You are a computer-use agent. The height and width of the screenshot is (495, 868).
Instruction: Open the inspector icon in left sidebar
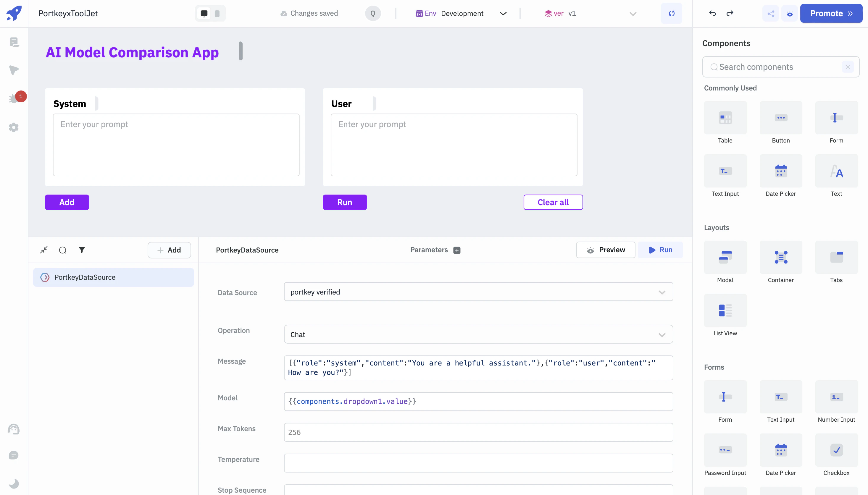(14, 70)
